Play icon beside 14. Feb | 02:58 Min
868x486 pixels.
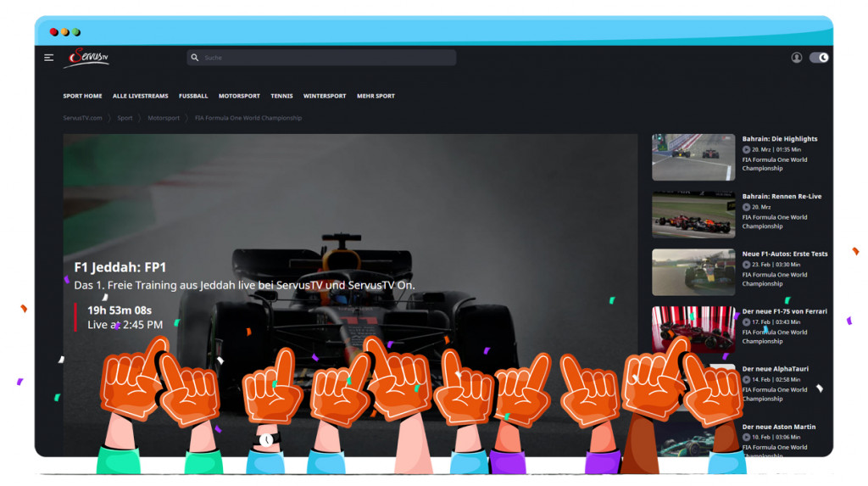point(746,380)
